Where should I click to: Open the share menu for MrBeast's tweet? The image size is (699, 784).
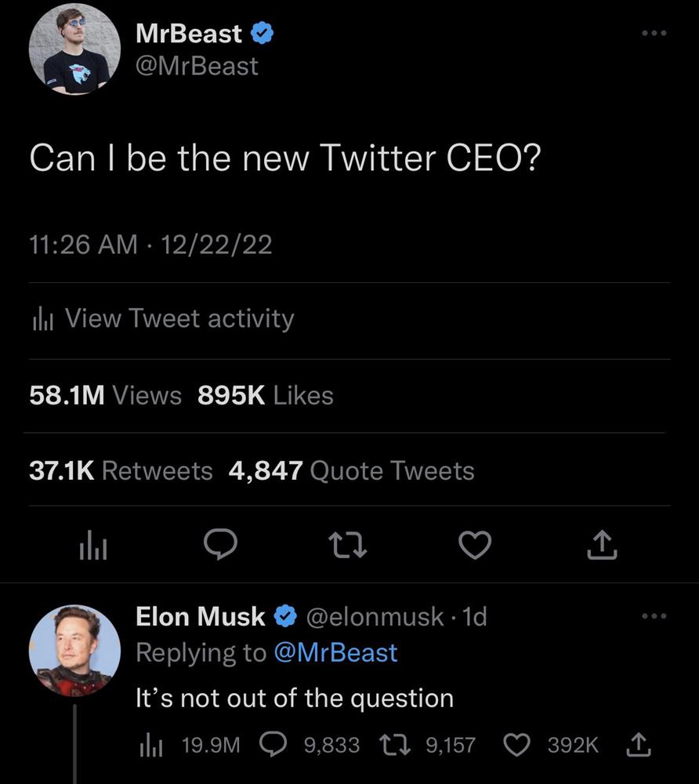click(x=601, y=545)
